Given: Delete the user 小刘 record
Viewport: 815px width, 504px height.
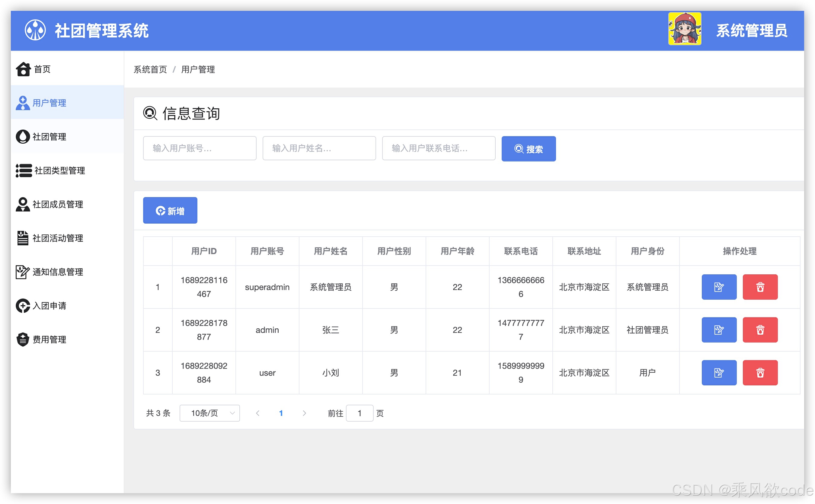Looking at the screenshot, I should (x=760, y=373).
